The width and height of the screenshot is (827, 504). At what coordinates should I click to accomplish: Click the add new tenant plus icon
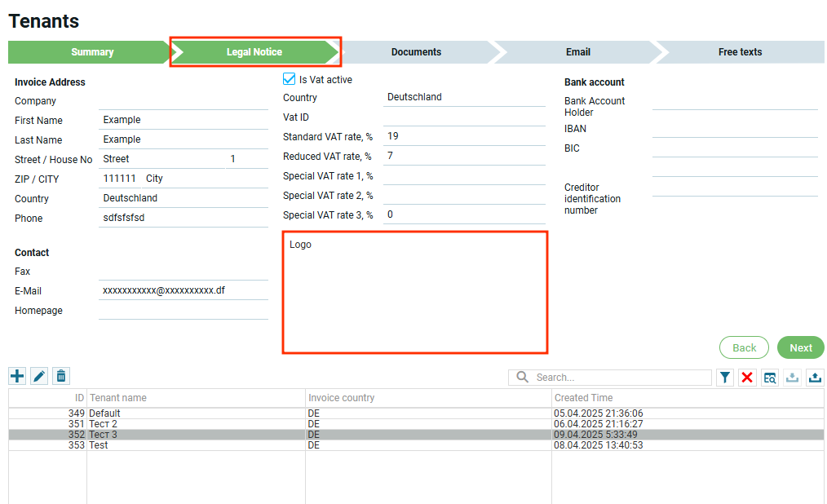point(17,376)
